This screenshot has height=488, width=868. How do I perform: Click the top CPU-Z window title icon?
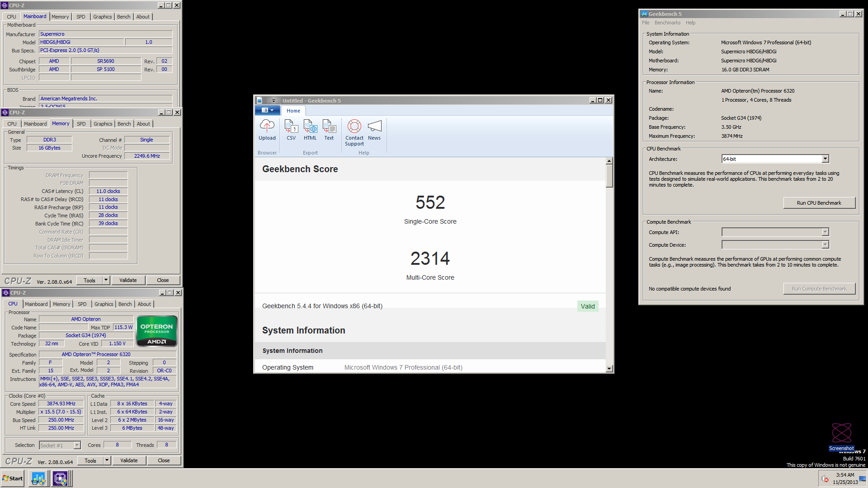click(5, 5)
